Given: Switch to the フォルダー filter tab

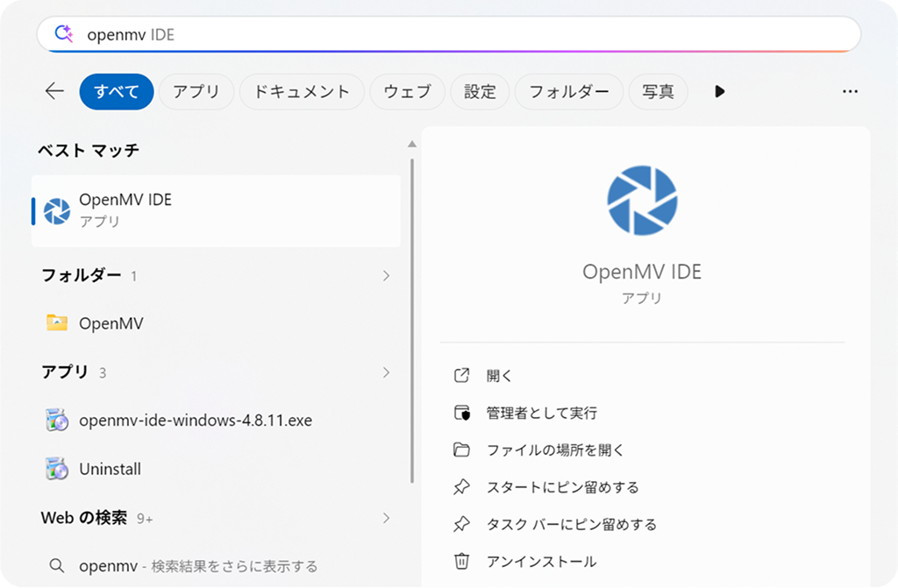Looking at the screenshot, I should coord(568,92).
